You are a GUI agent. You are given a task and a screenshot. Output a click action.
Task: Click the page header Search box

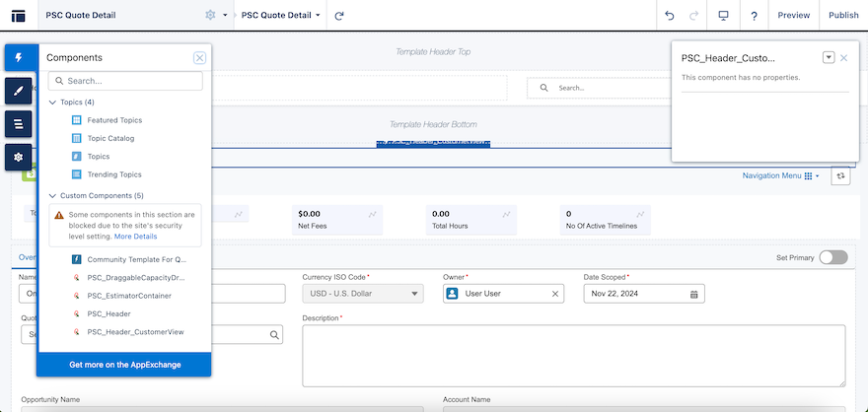(x=599, y=88)
